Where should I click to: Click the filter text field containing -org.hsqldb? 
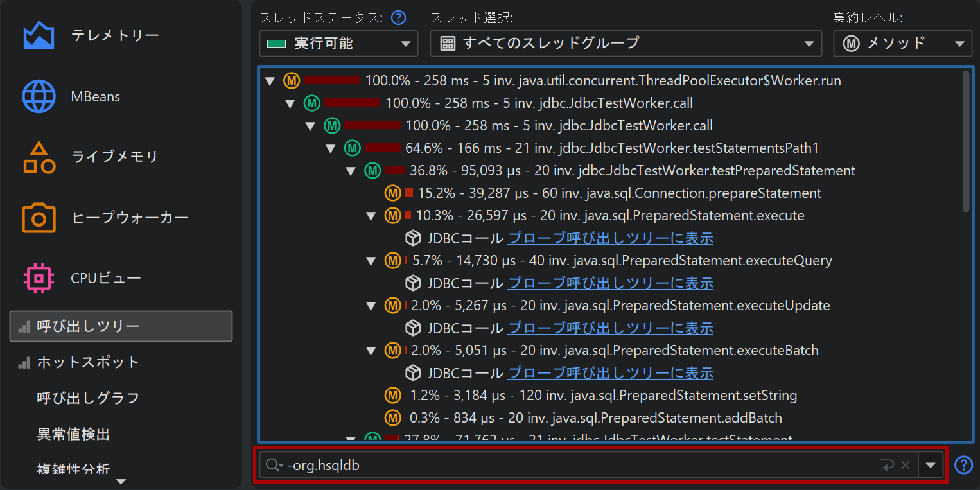578,465
